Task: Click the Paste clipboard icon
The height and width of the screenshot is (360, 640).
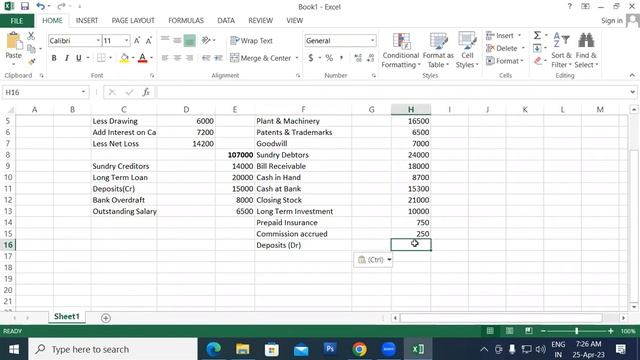Action: (x=13, y=42)
